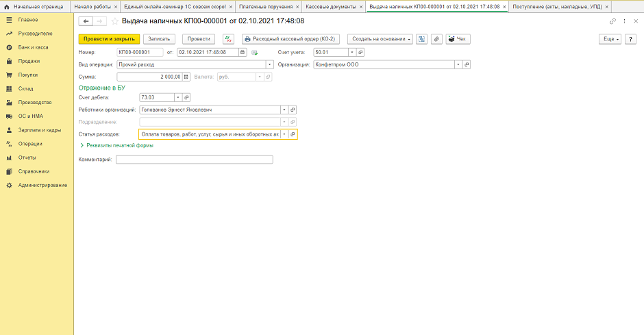Click the open-form icon beside Организация

coord(467,64)
